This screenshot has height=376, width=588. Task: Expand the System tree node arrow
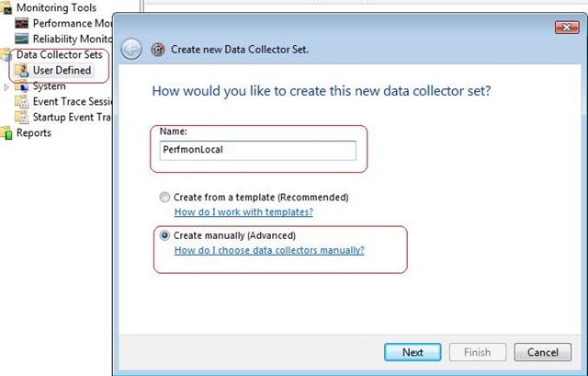point(8,86)
